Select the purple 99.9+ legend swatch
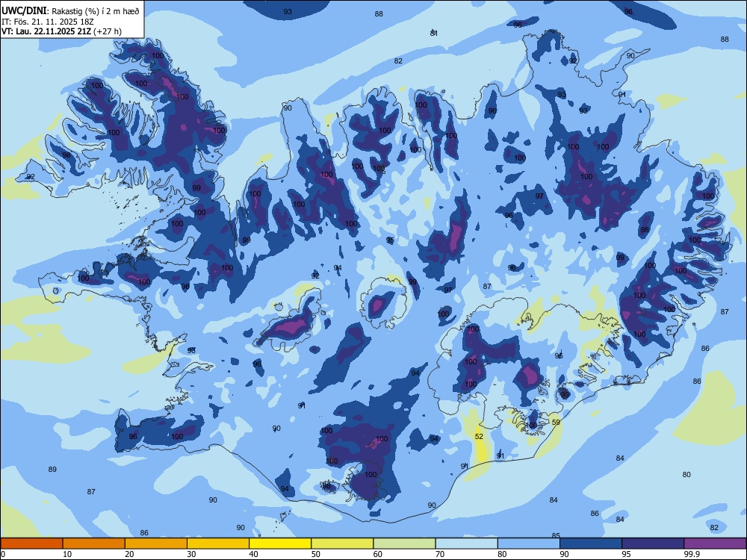747x560 pixels. pyautogui.click(x=715, y=544)
